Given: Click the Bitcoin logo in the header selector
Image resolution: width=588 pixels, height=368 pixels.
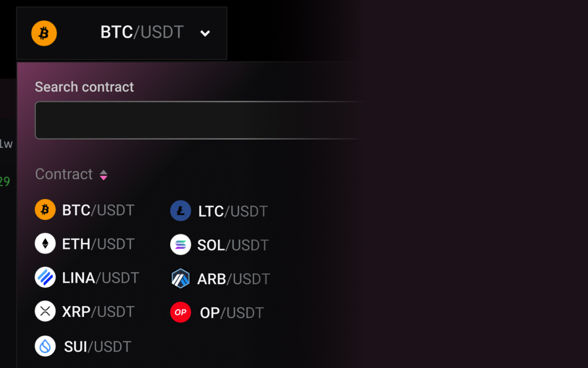Looking at the screenshot, I should (44, 33).
